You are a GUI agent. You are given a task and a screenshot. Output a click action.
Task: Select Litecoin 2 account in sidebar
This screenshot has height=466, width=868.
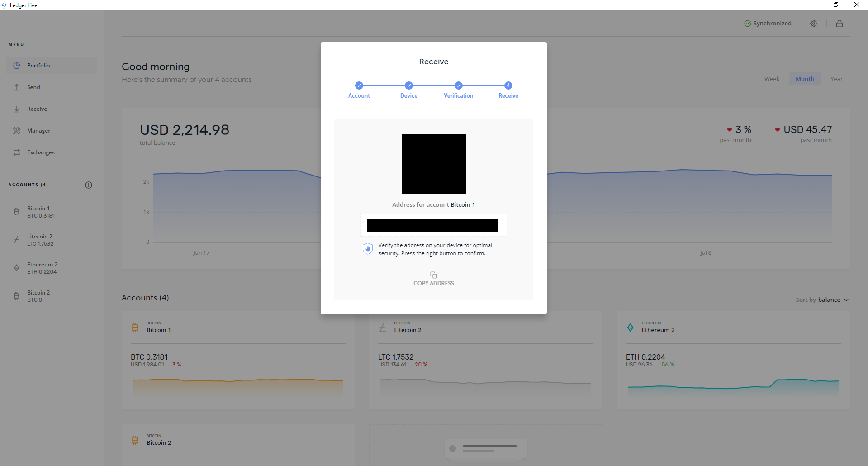point(51,240)
